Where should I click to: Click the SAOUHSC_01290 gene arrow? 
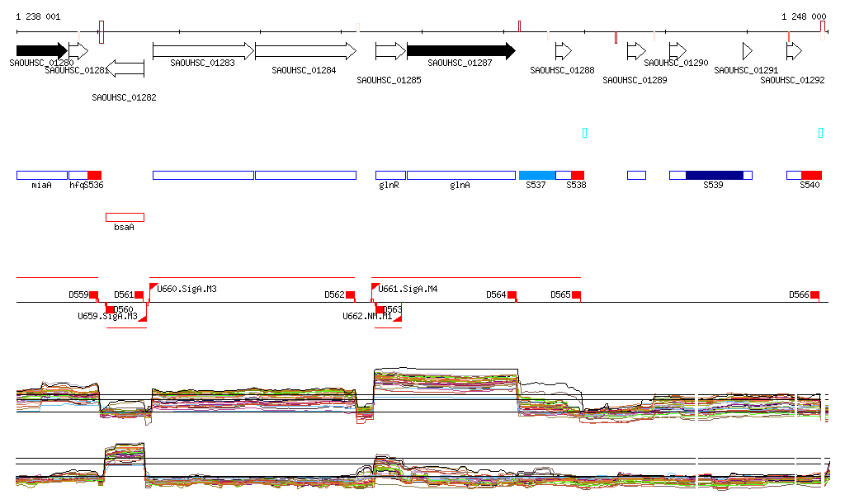pos(678,51)
